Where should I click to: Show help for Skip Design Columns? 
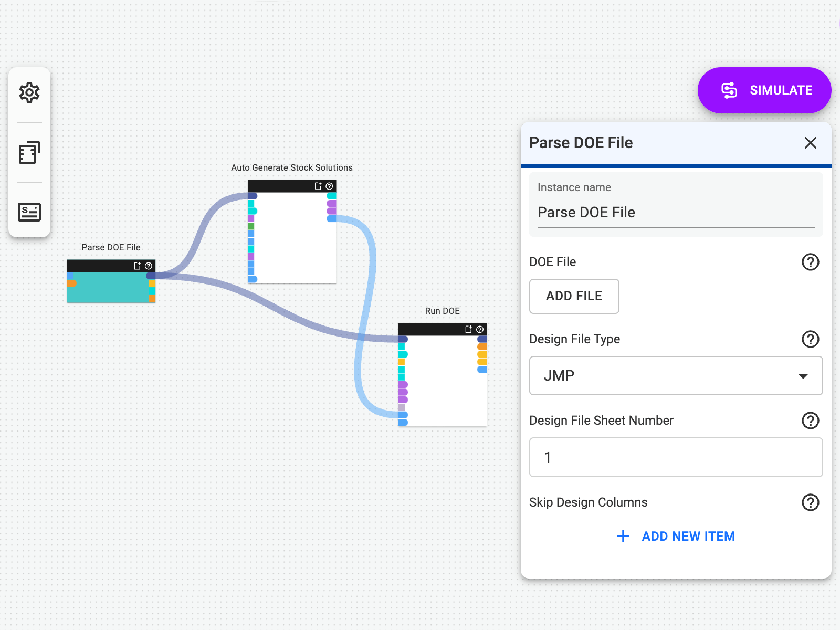tap(810, 502)
